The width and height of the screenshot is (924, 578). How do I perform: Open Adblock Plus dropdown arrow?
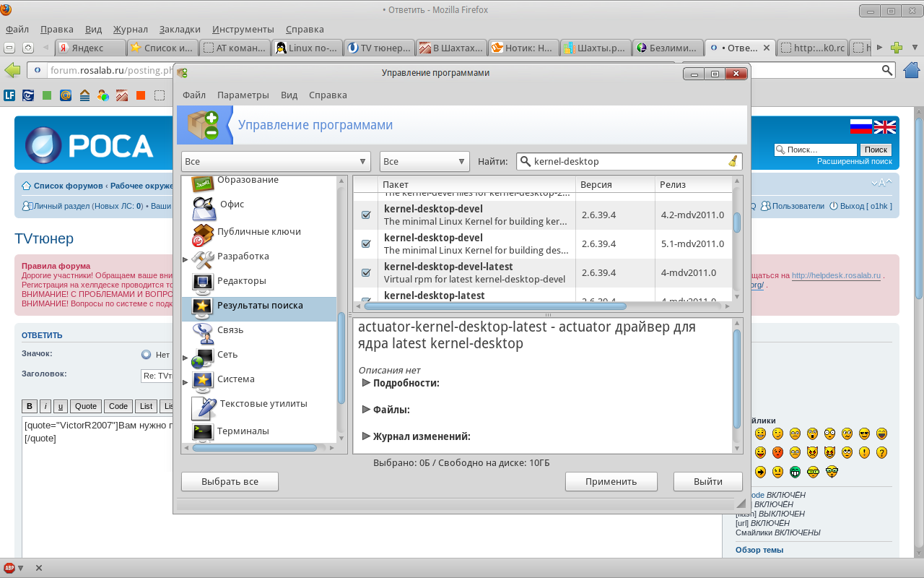20,568
